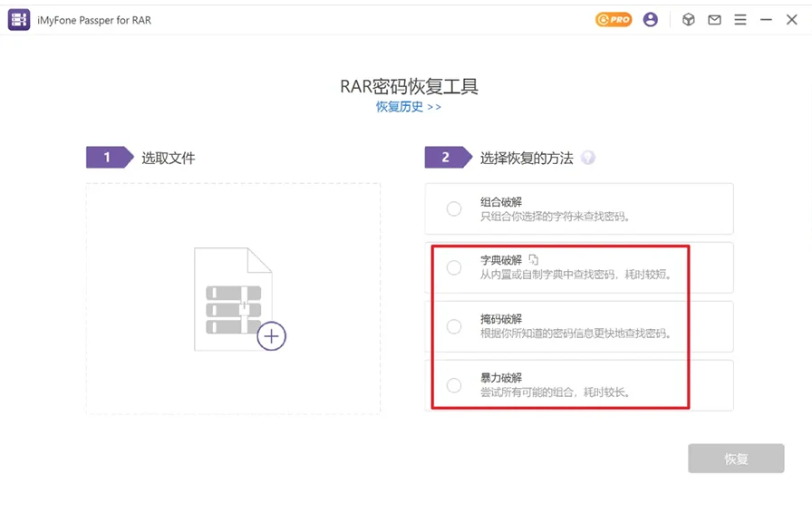Open the hamburger menu
The height and width of the screenshot is (513, 812).
(x=740, y=19)
